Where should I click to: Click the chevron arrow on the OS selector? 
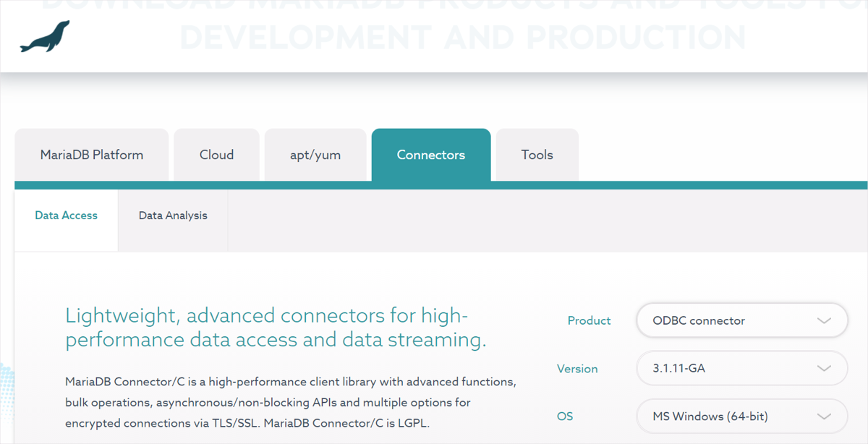[824, 417]
